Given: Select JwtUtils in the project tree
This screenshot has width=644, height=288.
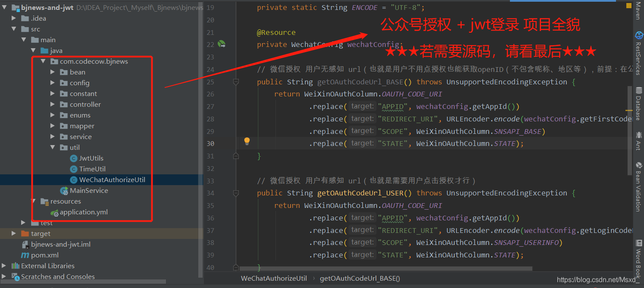Looking at the screenshot, I should (91, 158).
